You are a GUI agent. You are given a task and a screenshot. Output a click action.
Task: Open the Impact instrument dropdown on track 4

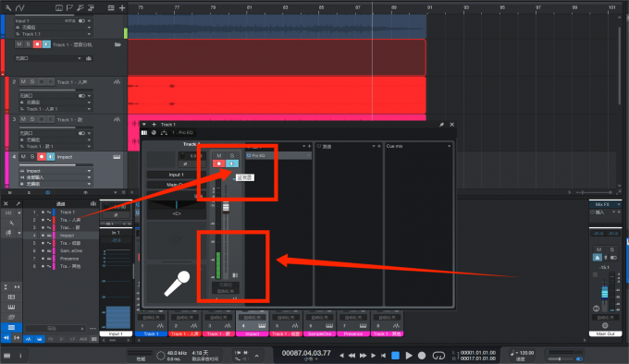point(55,171)
